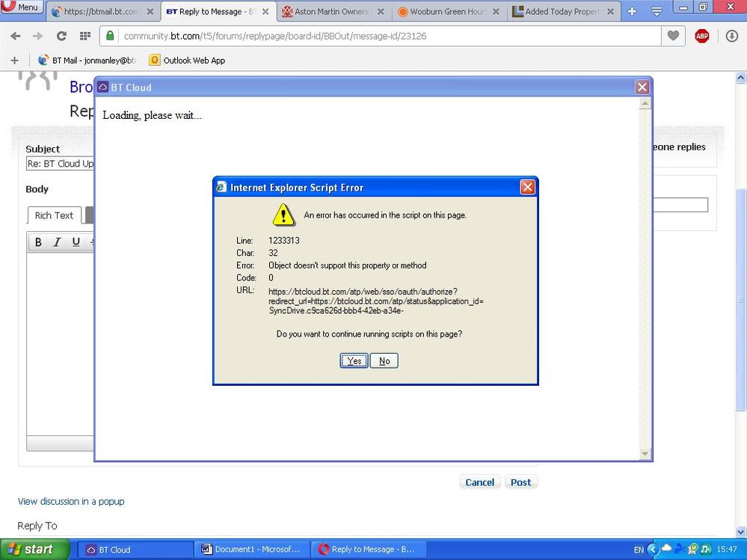Image resolution: width=747 pixels, height=560 pixels.
Task: Close the Internet Explorer Script Error dialog
Action: (527, 187)
